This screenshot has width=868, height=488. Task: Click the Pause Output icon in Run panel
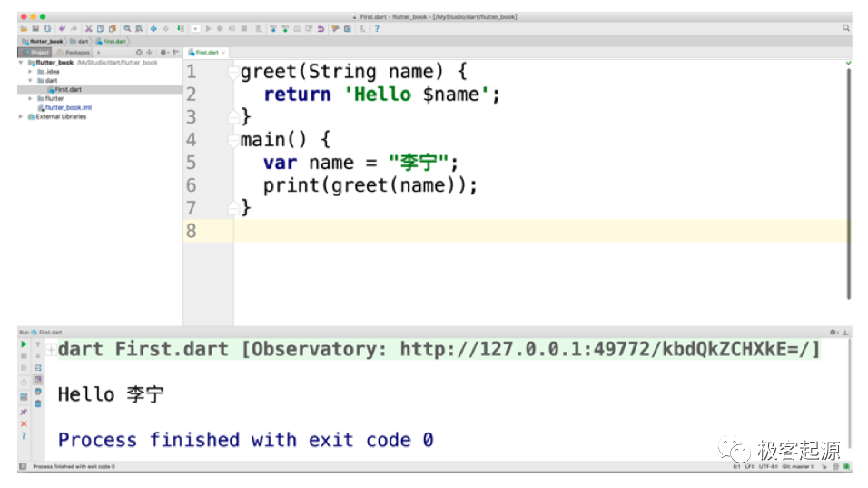(x=24, y=368)
